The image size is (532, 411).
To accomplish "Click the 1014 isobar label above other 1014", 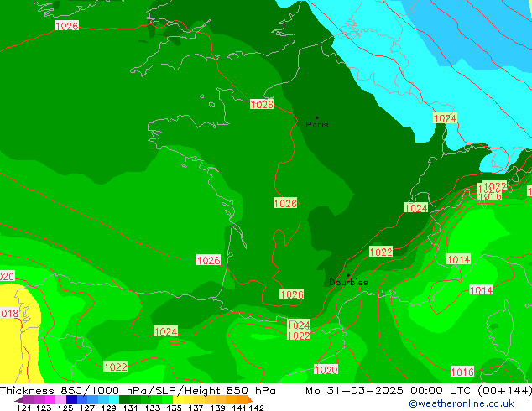I will pos(458,259).
